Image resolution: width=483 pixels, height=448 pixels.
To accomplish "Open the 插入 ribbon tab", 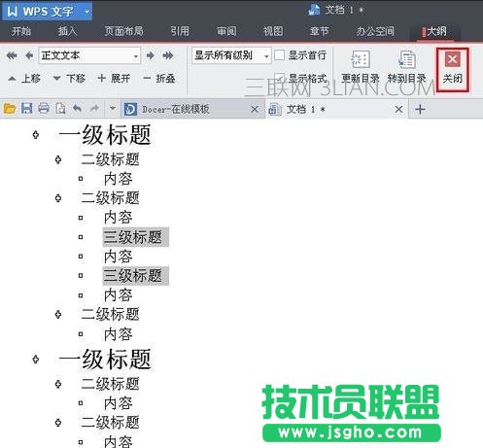I will 67,31.
